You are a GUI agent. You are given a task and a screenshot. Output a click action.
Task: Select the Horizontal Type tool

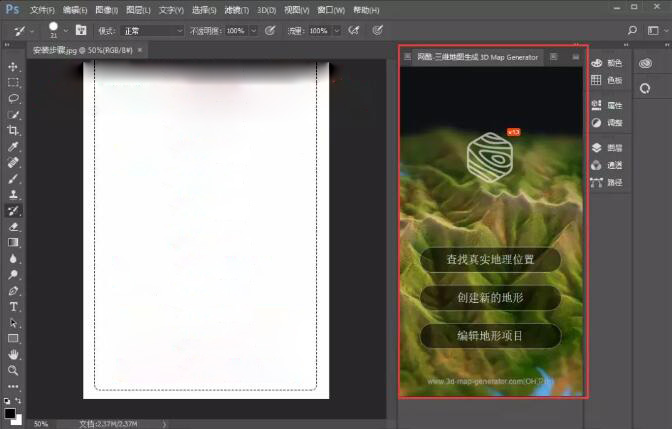13,307
